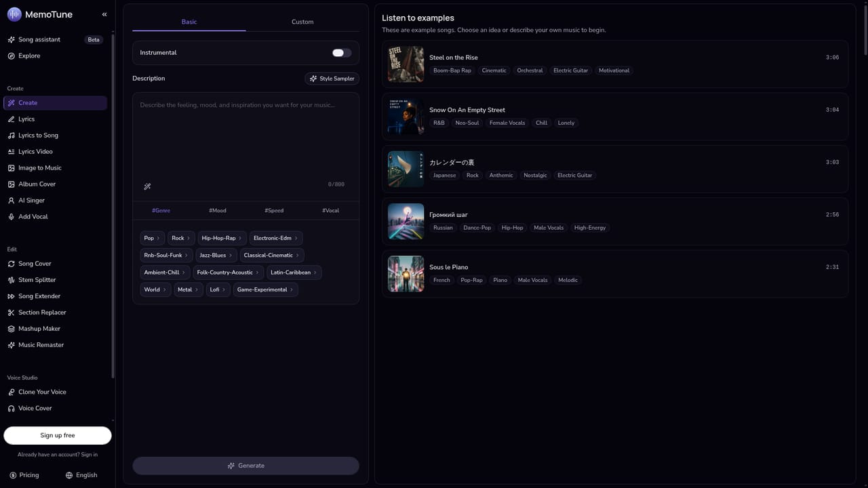Play the Sous le Piano thumbnail
Viewport: 868px width, 488px height.
point(406,274)
